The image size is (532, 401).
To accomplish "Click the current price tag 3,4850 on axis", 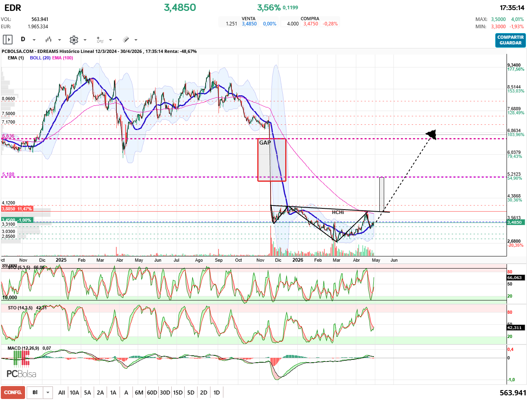I will [516, 222].
